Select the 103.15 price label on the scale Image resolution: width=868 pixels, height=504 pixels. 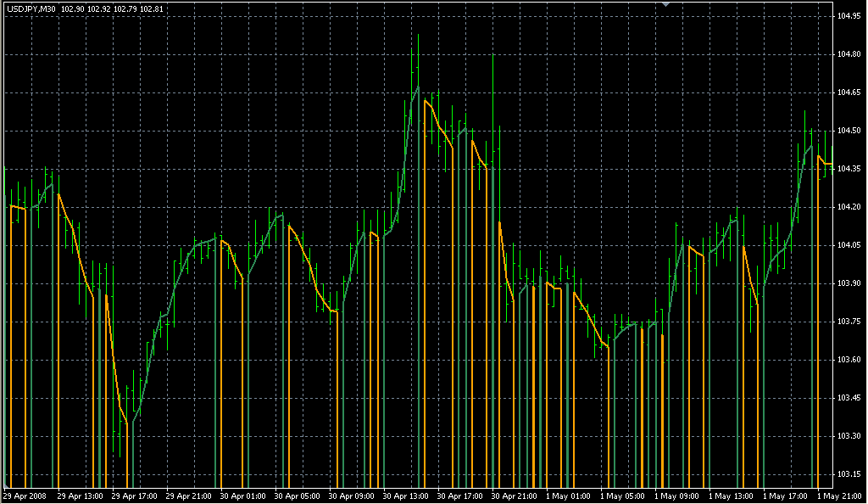pos(849,474)
